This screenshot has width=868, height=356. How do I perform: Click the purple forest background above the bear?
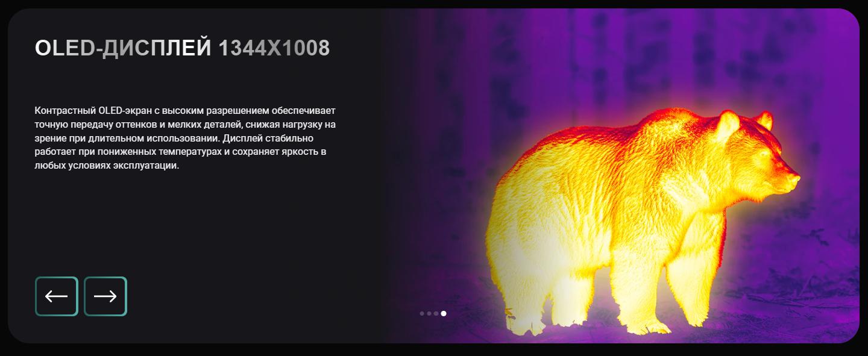pyautogui.click(x=542, y=60)
